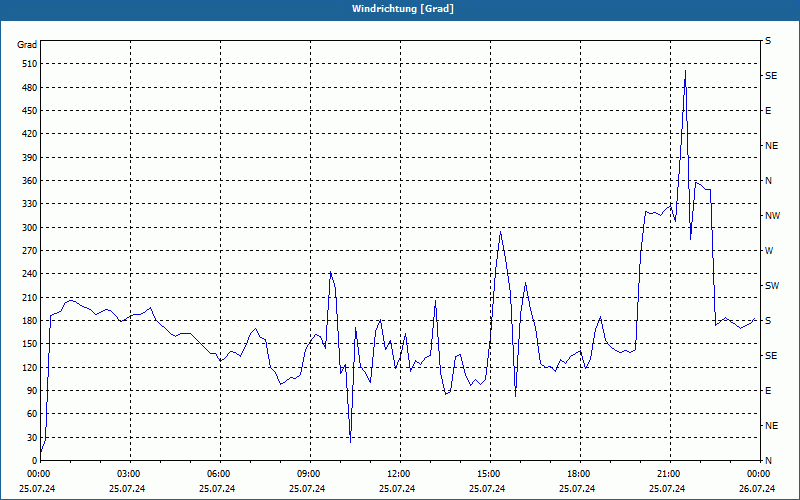Click the '25.07.24' date under 18:00
Screen dimensions: 800x500
[x=577, y=488]
